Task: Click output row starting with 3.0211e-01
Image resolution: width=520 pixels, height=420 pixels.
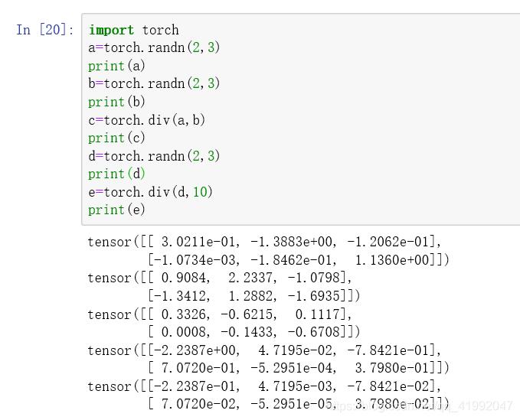Action: point(265,242)
